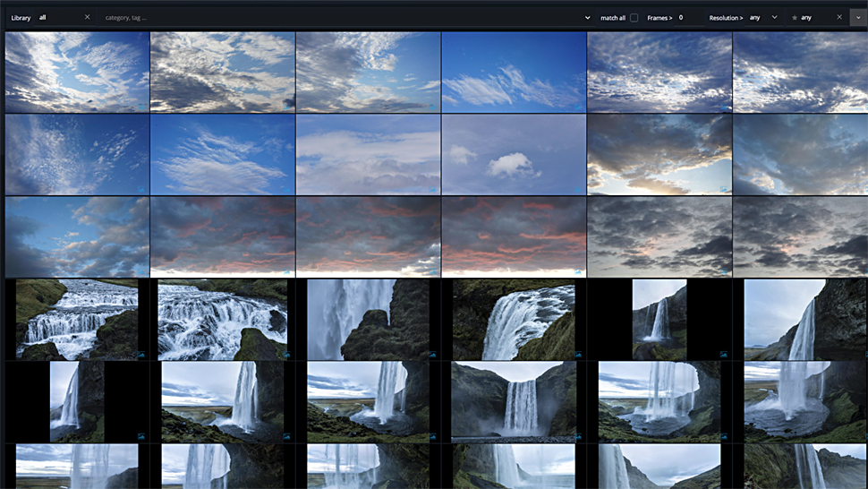
Task: Clear the Library 'all' filter
Action: pyautogui.click(x=87, y=17)
